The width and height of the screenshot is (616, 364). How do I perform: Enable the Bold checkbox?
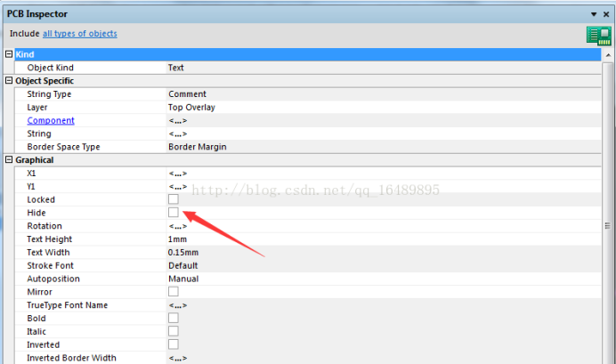[174, 318]
